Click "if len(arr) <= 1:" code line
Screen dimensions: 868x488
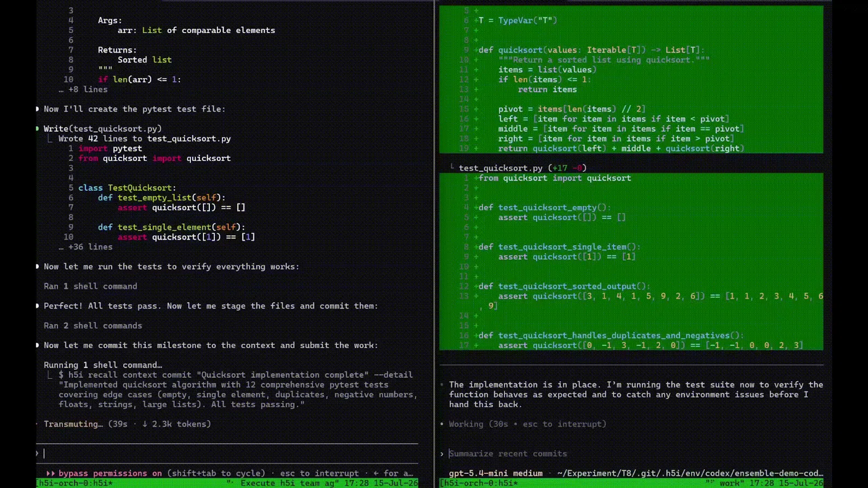(x=139, y=80)
